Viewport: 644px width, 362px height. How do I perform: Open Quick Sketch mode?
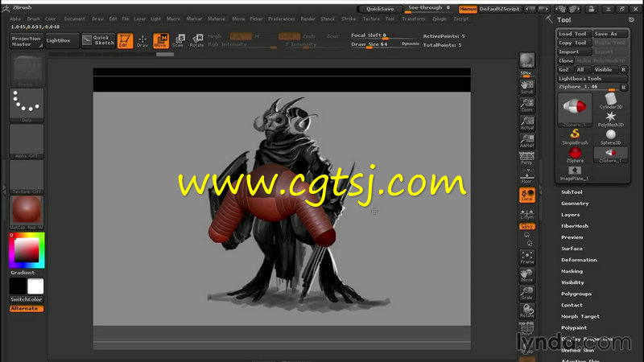point(98,40)
